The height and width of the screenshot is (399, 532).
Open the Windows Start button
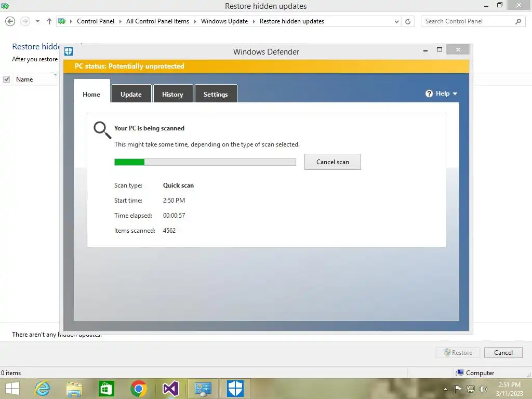(x=12, y=389)
